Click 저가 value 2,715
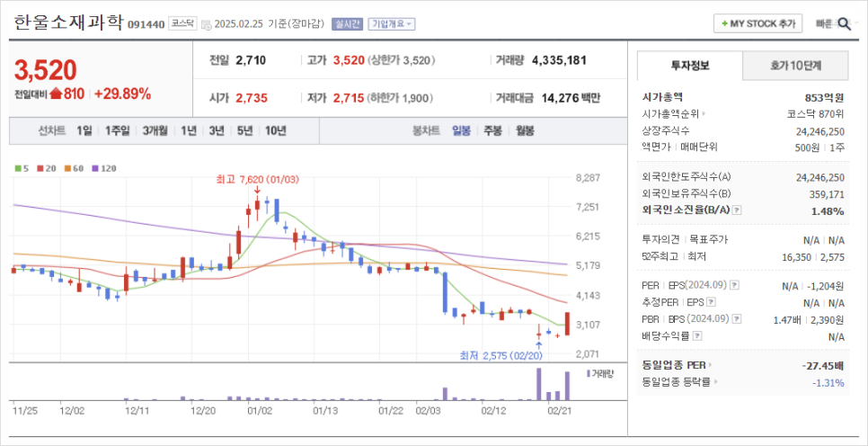The height and width of the screenshot is (446, 868). pos(349,99)
